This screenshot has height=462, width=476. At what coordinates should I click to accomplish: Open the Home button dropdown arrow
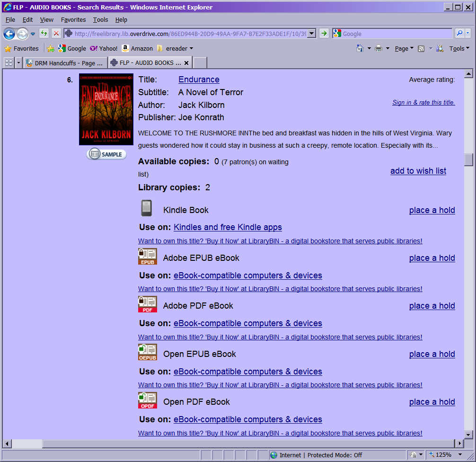coord(369,48)
